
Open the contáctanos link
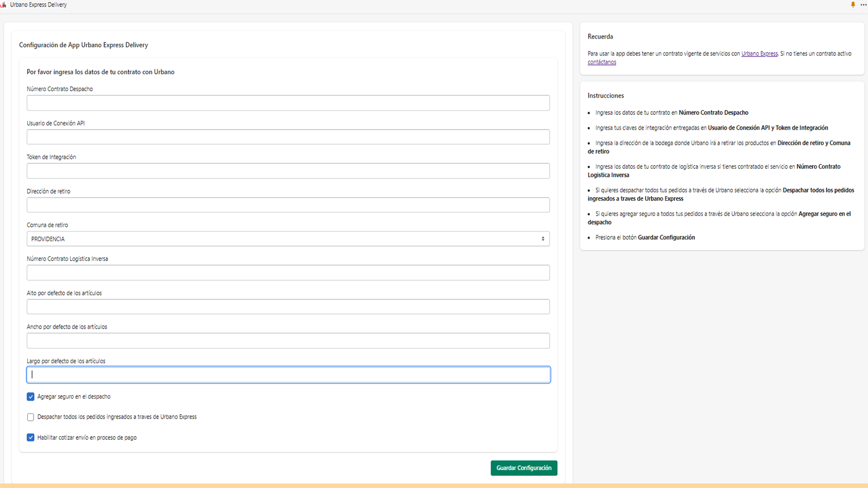(602, 62)
